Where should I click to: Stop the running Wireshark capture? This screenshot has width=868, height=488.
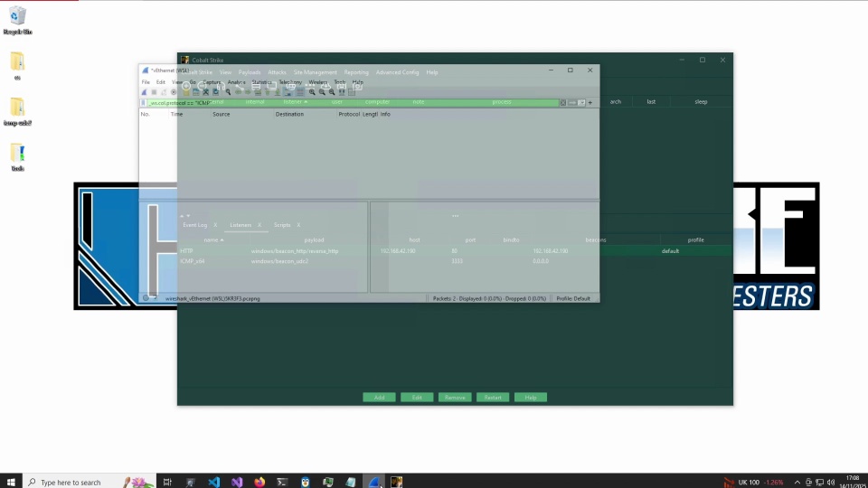[x=154, y=92]
